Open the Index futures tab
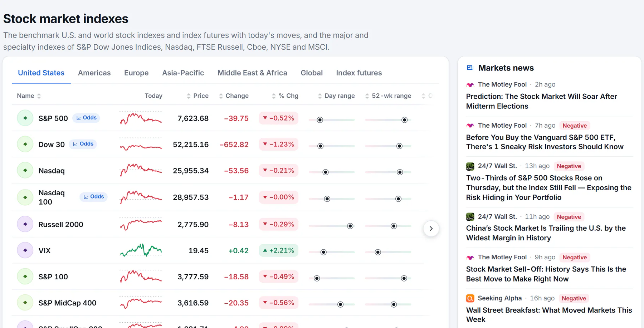The image size is (644, 328). [x=359, y=73]
